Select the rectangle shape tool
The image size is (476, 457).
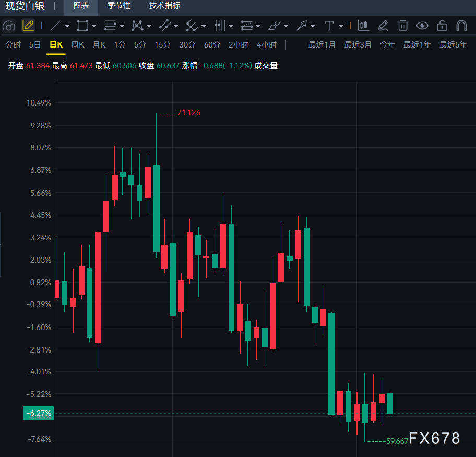point(82,26)
